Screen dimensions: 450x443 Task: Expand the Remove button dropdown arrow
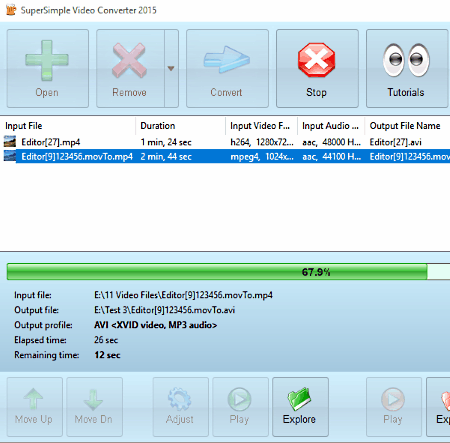171,68
